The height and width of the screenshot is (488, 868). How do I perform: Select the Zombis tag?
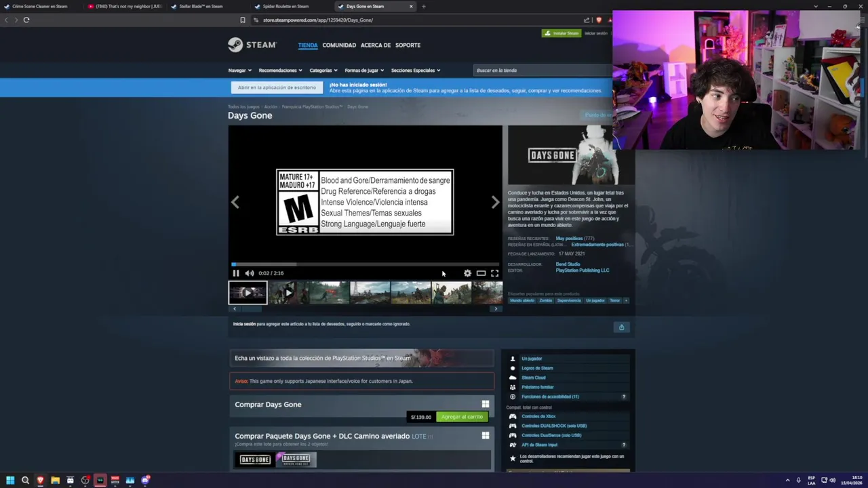click(x=546, y=300)
